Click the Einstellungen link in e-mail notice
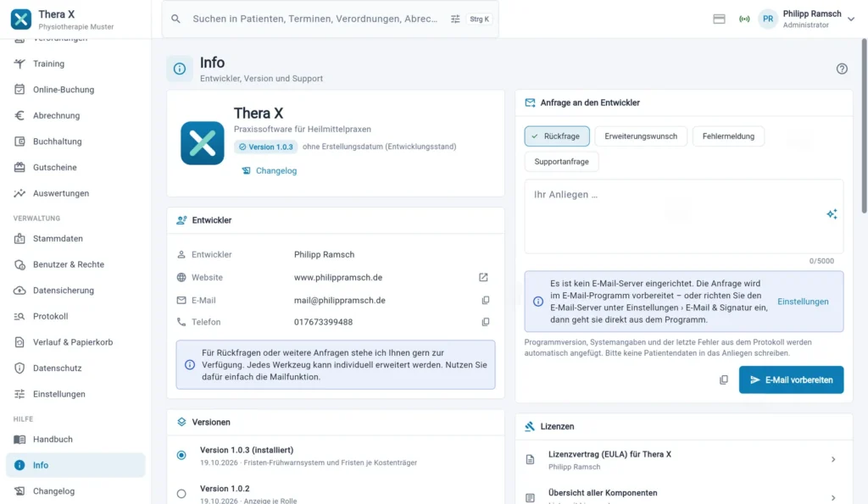Screen dimensions: 868x504 803,302
